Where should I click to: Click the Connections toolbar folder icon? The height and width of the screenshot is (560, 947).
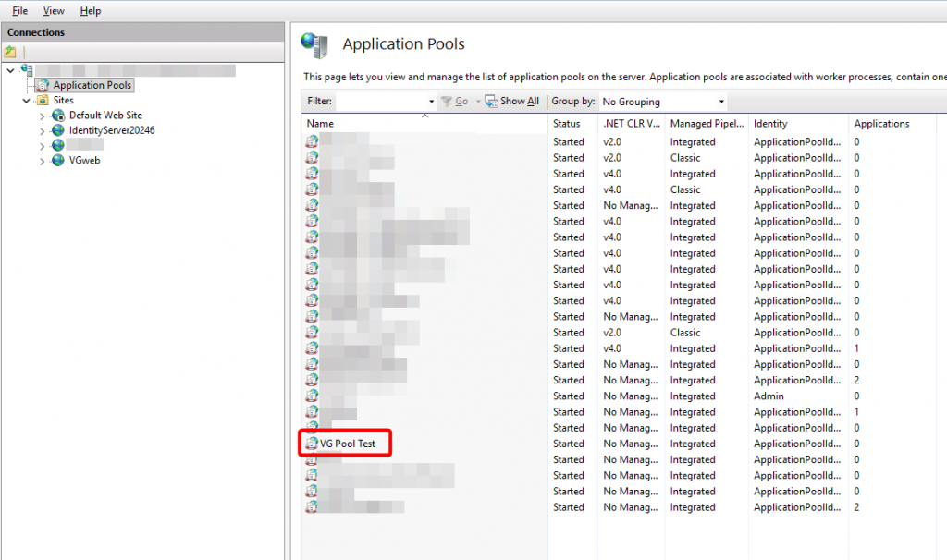point(11,52)
